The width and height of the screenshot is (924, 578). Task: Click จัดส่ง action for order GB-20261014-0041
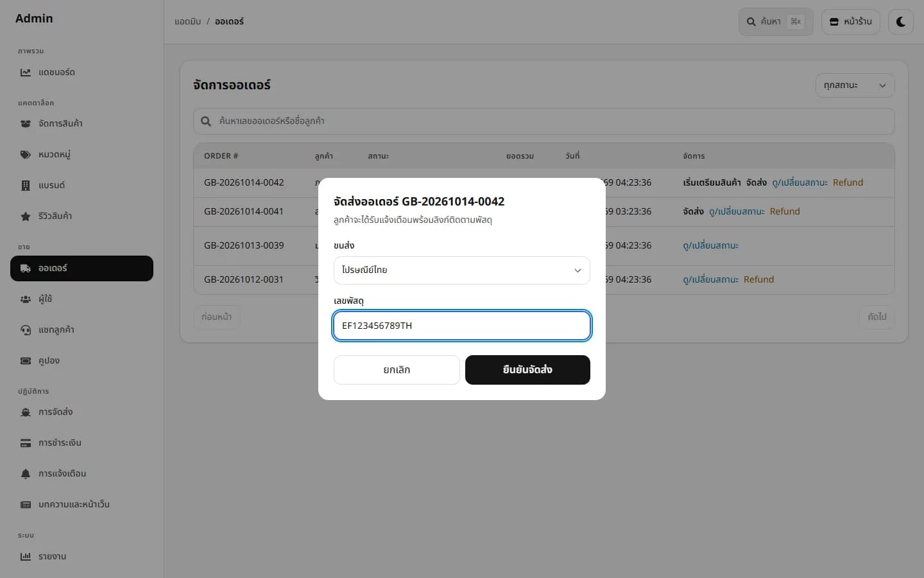click(693, 211)
